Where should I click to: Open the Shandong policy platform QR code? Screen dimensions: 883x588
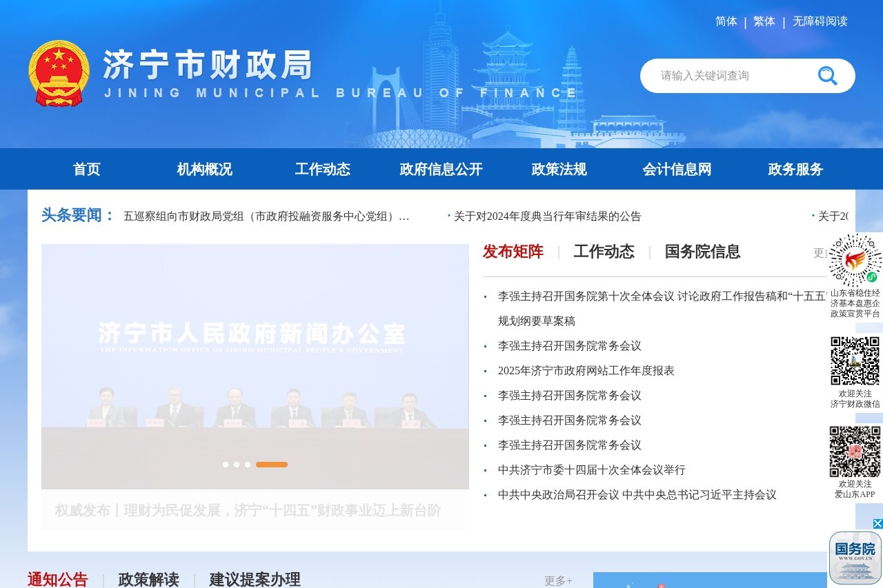[855, 260]
